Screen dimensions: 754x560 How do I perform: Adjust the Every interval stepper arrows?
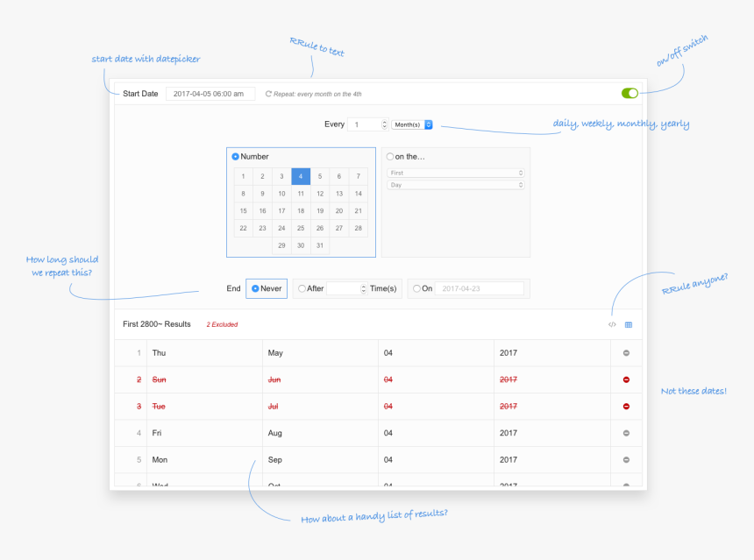(x=384, y=124)
